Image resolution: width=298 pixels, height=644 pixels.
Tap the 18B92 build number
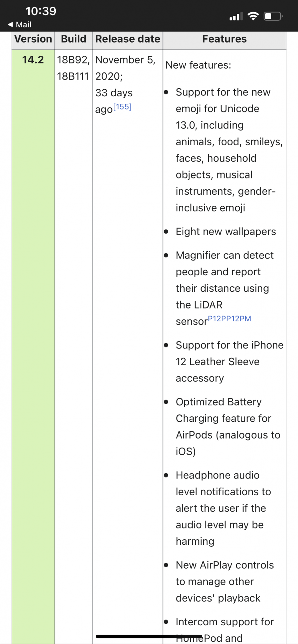[x=73, y=60]
